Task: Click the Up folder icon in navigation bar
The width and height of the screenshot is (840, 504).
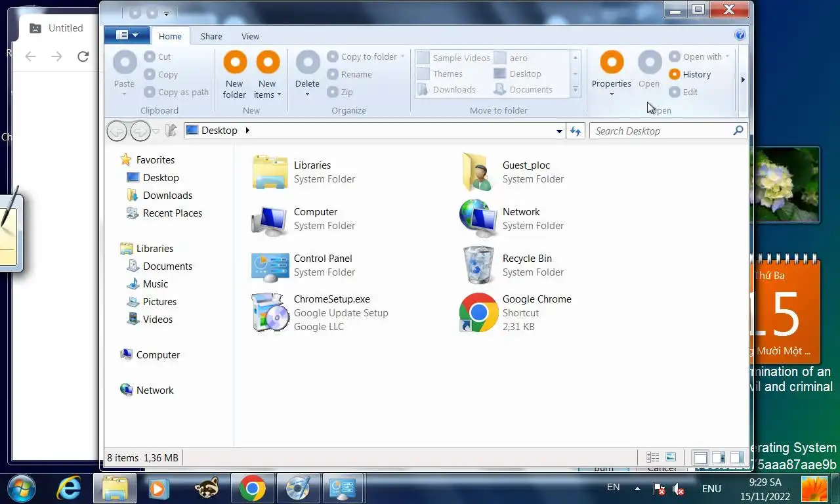Action: 171,131
